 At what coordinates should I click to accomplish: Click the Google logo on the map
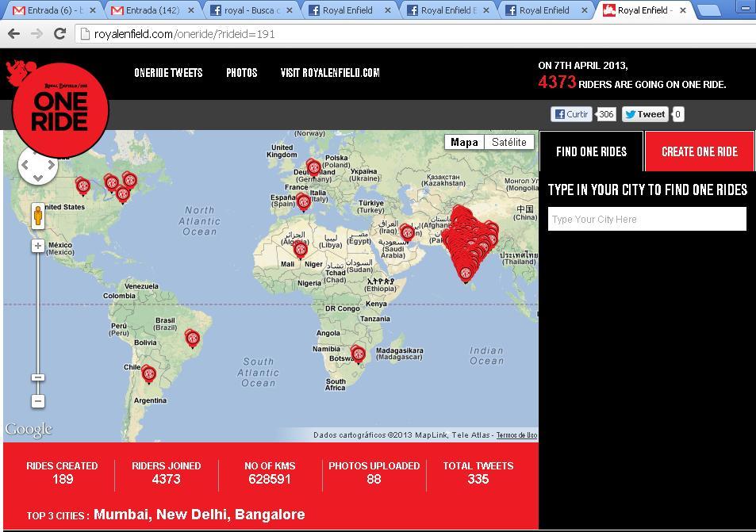pyautogui.click(x=29, y=430)
